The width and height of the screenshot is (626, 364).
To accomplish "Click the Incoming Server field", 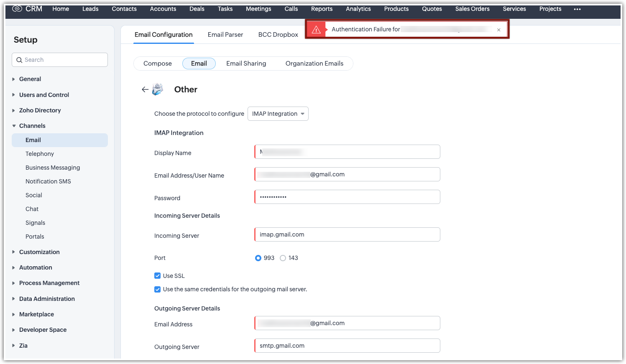I will click(347, 234).
